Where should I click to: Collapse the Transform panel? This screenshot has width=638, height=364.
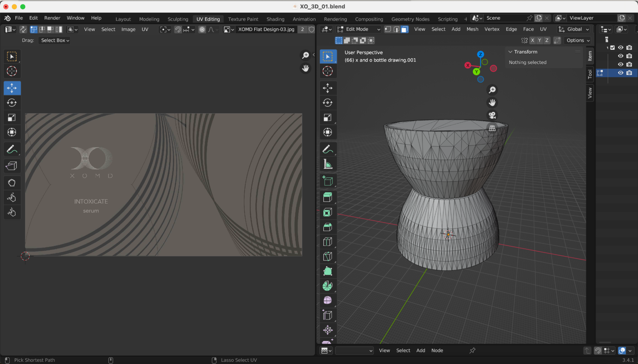(x=510, y=52)
